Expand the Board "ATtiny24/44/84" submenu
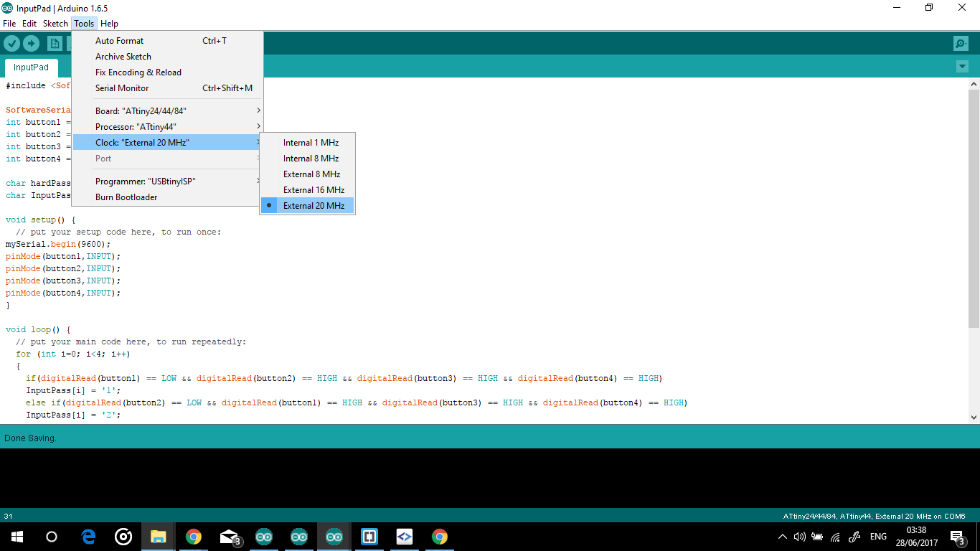Screen dimensions: 980x551 click(x=168, y=111)
